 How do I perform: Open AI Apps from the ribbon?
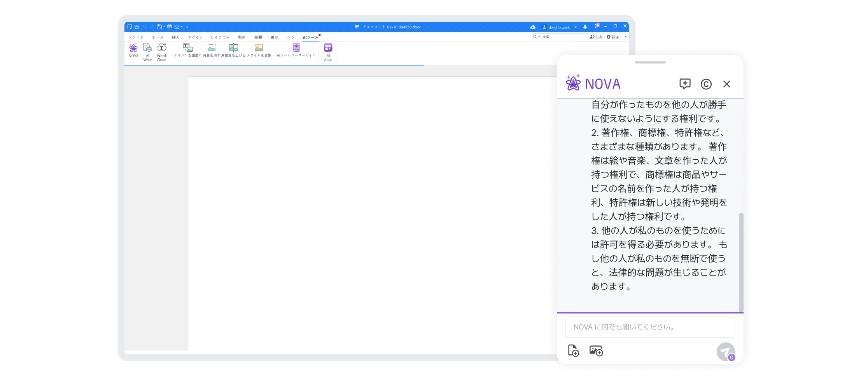[x=328, y=52]
